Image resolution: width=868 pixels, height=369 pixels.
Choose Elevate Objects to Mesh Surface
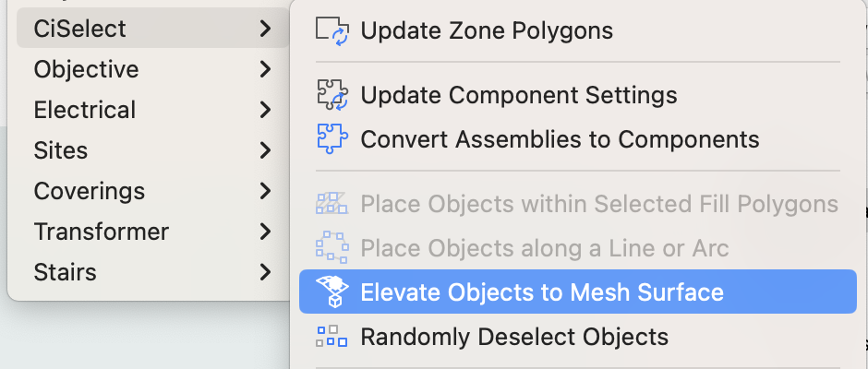(x=542, y=292)
